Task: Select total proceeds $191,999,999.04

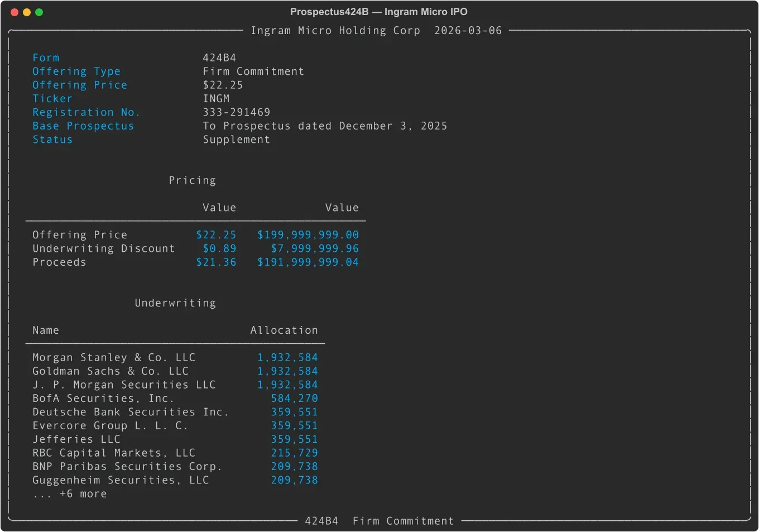Action: tap(308, 262)
